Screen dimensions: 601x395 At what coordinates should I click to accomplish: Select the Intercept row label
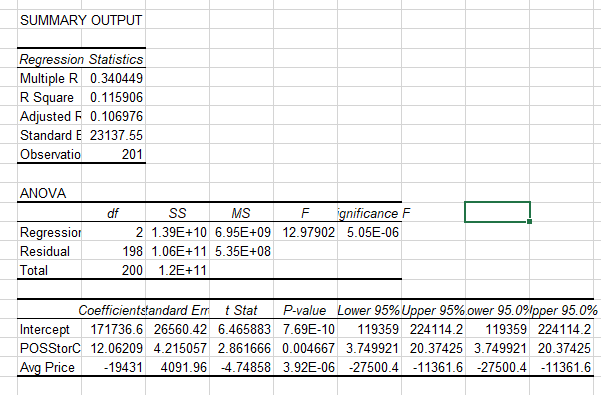(44, 329)
